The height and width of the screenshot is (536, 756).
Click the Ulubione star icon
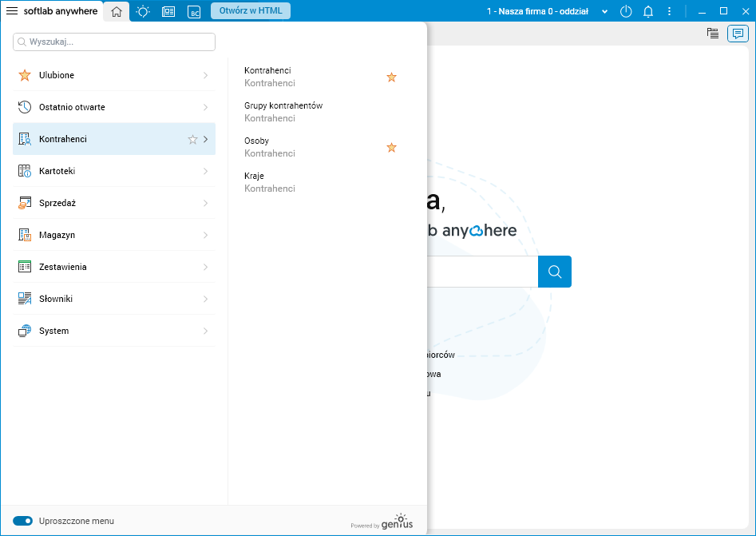pos(25,75)
